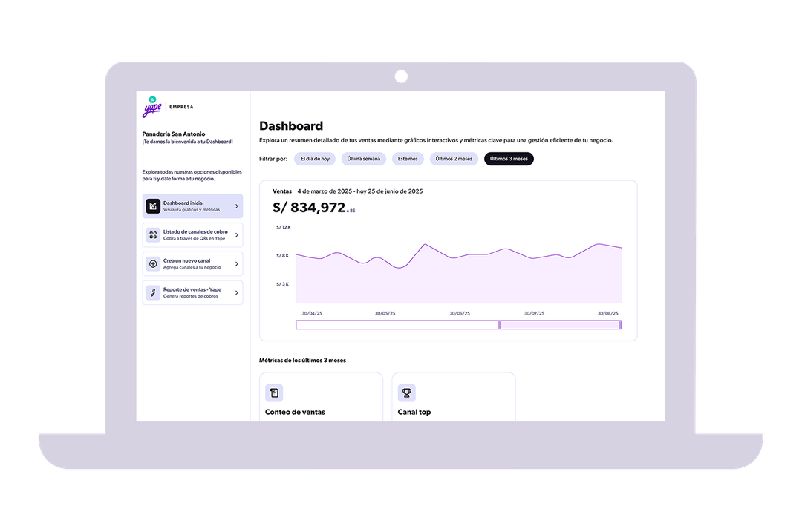Select the Este mes filter

point(408,159)
